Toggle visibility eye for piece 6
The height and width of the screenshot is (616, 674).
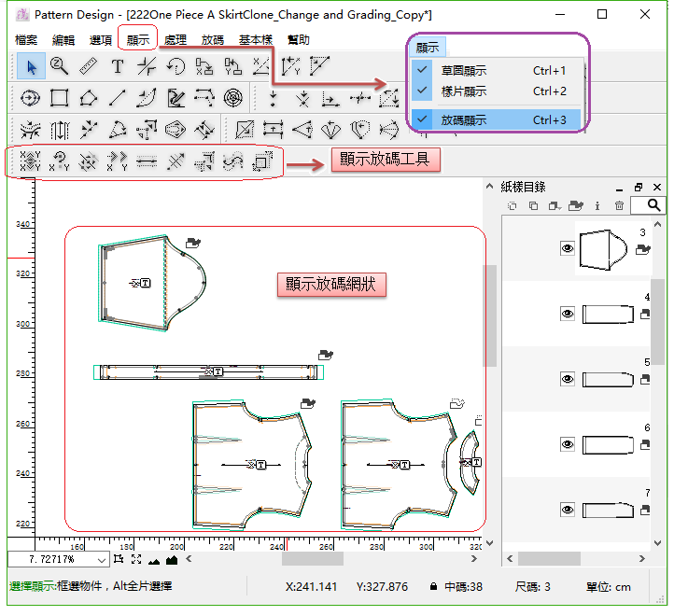coord(568,444)
